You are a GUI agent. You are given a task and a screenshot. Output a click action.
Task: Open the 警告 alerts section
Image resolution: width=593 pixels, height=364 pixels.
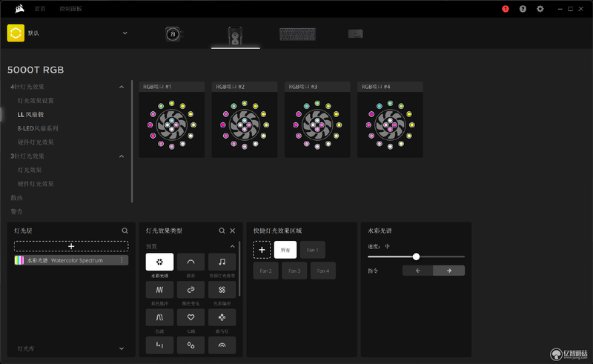(x=16, y=211)
